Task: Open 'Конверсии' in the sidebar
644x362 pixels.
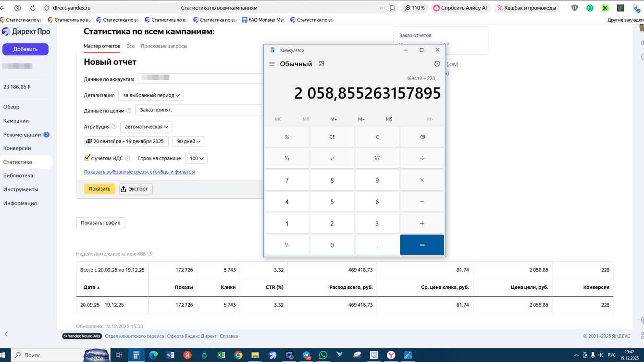Action: (17, 148)
